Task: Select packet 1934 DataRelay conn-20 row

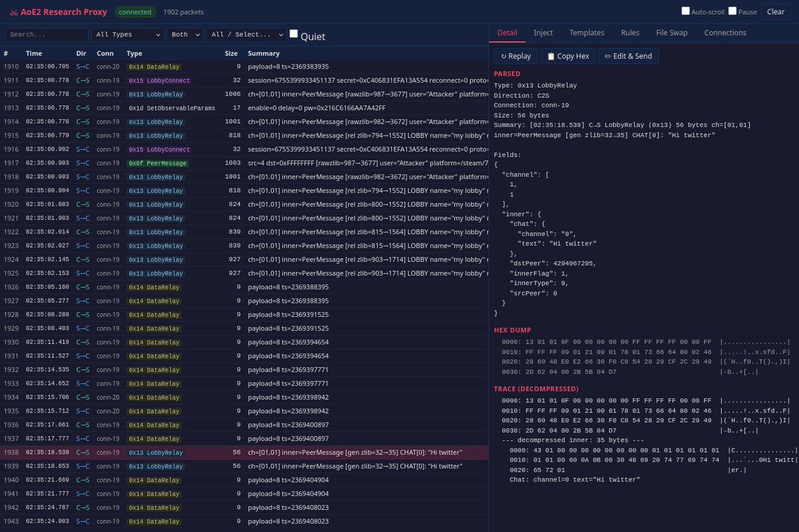Action: point(245,397)
